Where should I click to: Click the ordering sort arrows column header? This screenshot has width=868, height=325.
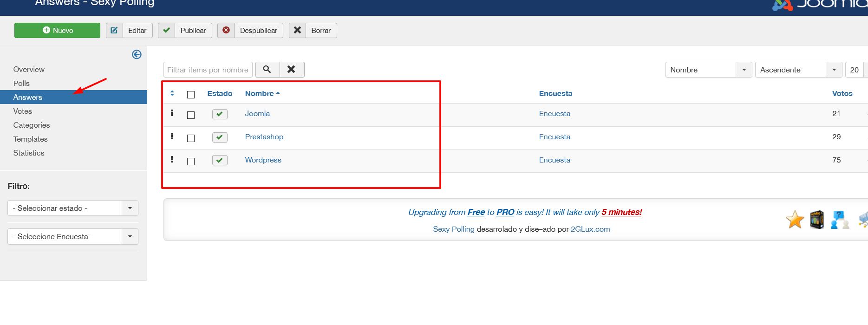coord(172,93)
